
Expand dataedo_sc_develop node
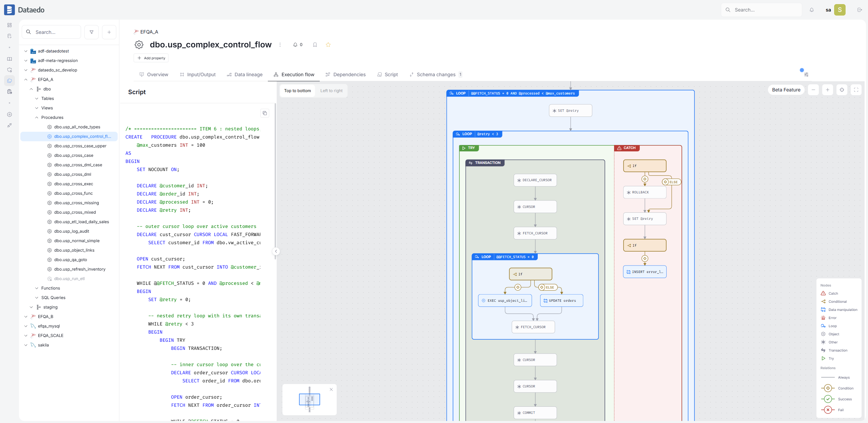[x=26, y=70]
